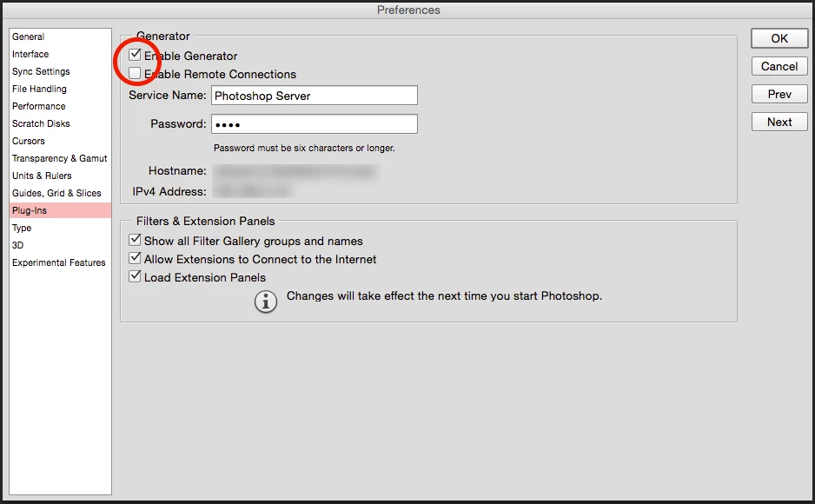Go to previous pane with Prev

779,94
